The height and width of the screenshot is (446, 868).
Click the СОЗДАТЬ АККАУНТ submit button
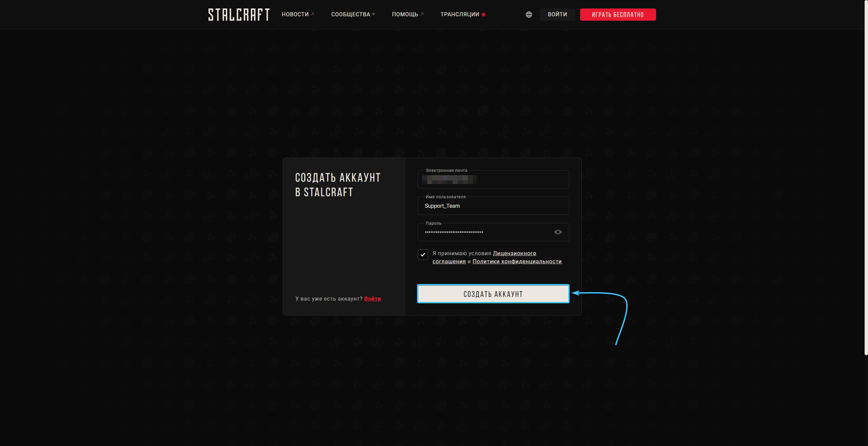pos(493,294)
